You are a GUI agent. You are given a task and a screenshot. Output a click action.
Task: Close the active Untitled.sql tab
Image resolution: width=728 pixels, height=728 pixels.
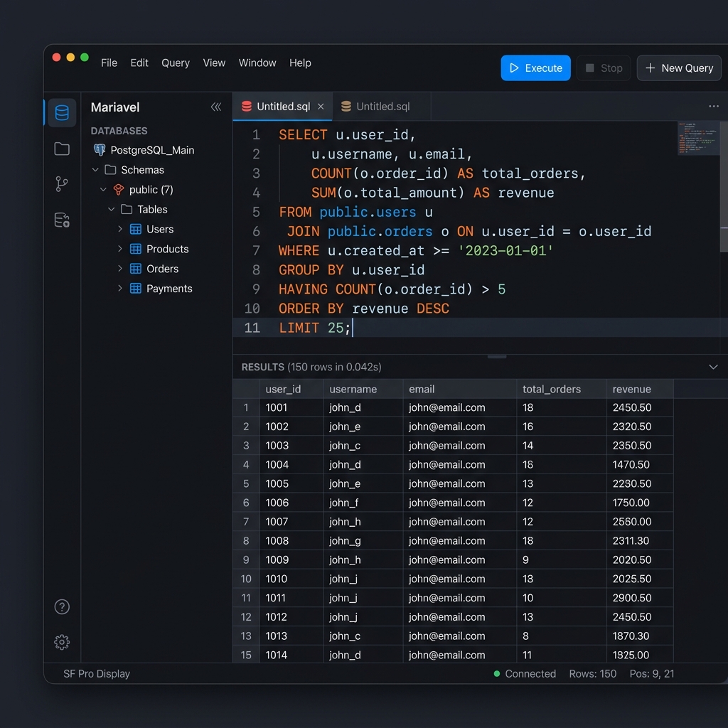coord(321,107)
